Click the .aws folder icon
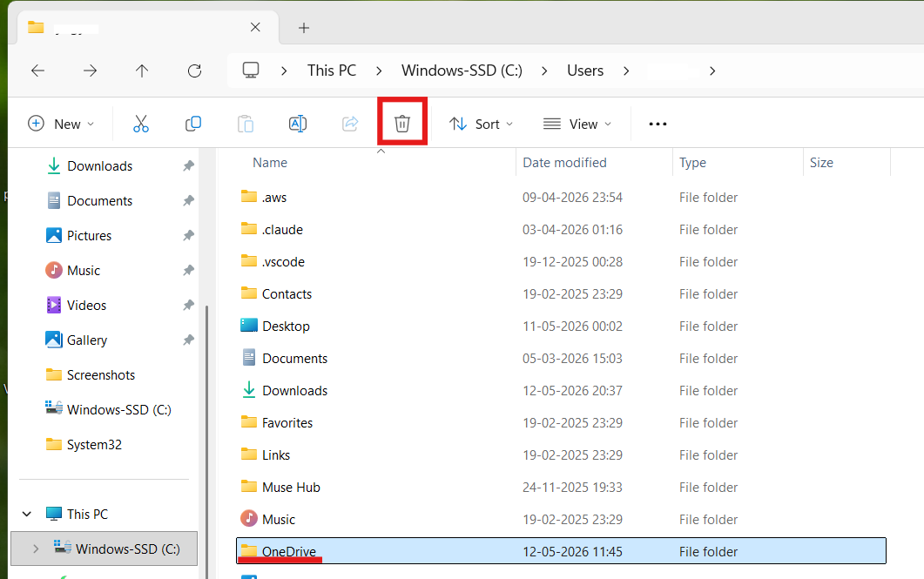Image resolution: width=924 pixels, height=579 pixels. pyautogui.click(x=249, y=196)
